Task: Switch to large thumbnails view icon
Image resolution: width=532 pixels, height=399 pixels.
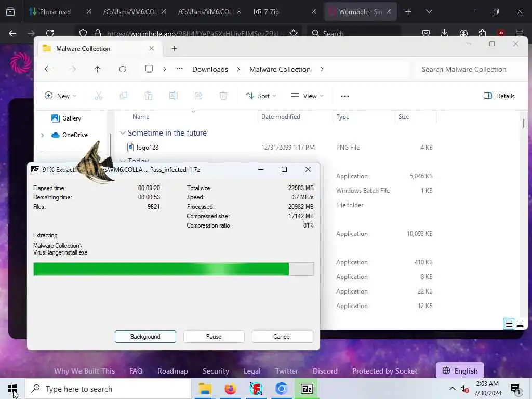Action: [x=520, y=324]
